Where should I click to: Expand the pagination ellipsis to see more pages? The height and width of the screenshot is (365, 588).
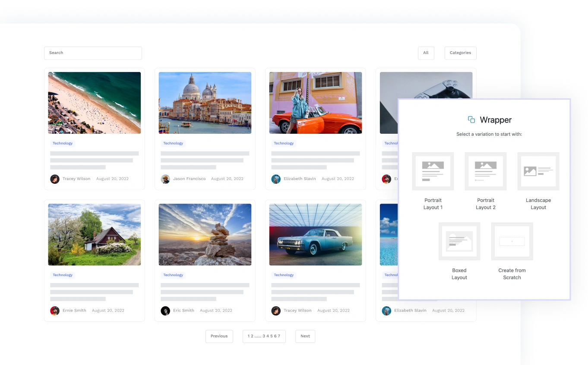[x=258, y=336]
